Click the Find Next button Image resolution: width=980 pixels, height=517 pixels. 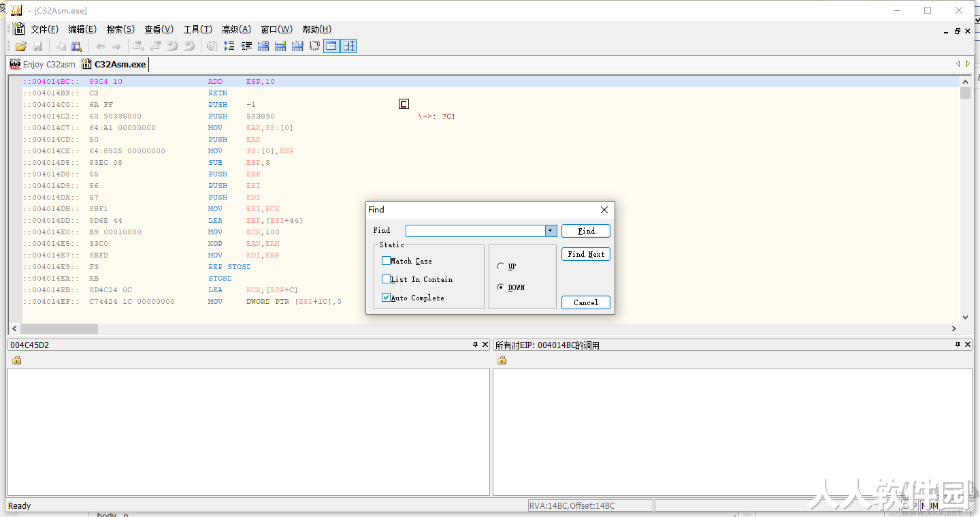click(x=586, y=254)
